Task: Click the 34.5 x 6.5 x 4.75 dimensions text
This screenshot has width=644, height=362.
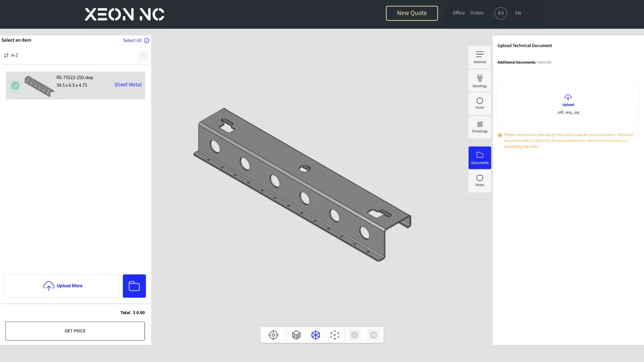Action: click(x=72, y=85)
